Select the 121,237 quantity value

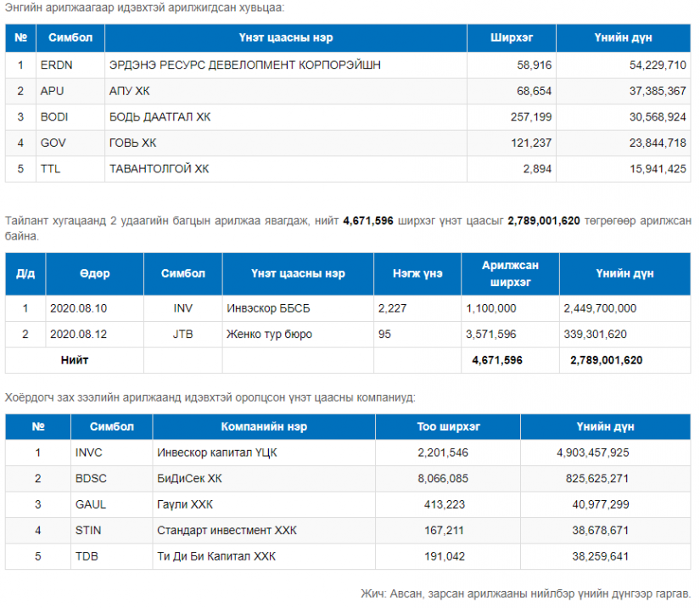(531, 143)
